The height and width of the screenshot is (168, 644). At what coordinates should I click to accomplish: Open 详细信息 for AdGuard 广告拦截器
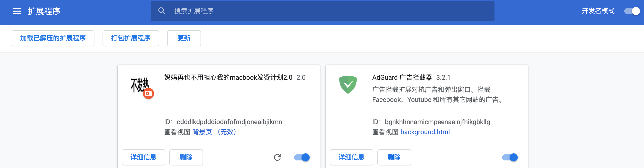pos(351,157)
